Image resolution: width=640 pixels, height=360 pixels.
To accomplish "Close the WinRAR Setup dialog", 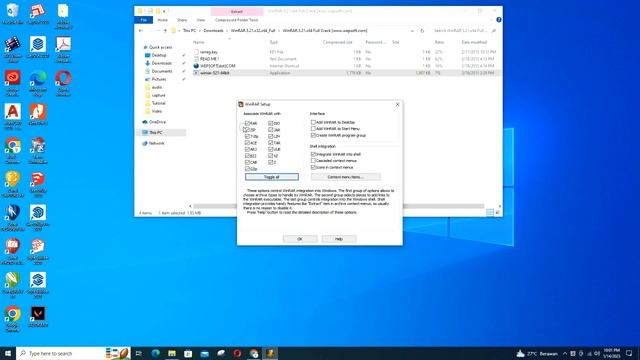I will [398, 104].
